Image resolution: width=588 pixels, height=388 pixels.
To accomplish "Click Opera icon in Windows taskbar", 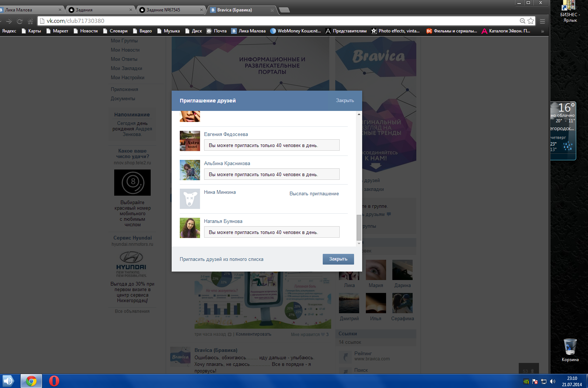I will coord(54,381).
